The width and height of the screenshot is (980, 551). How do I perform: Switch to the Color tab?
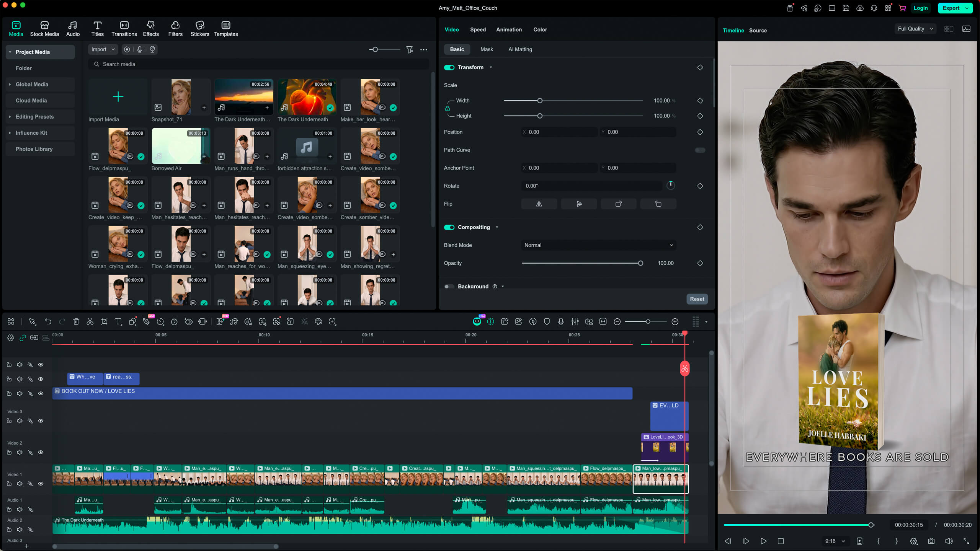(x=540, y=29)
